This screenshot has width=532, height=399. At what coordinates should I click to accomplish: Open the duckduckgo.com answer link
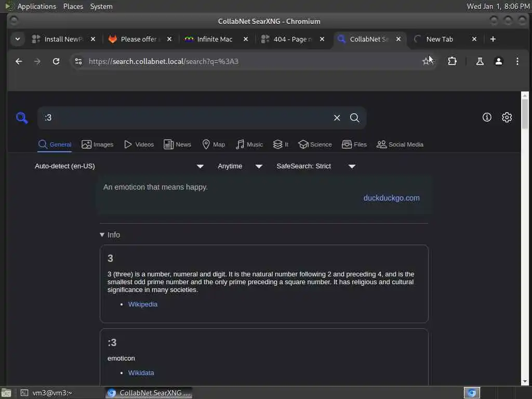click(x=392, y=198)
